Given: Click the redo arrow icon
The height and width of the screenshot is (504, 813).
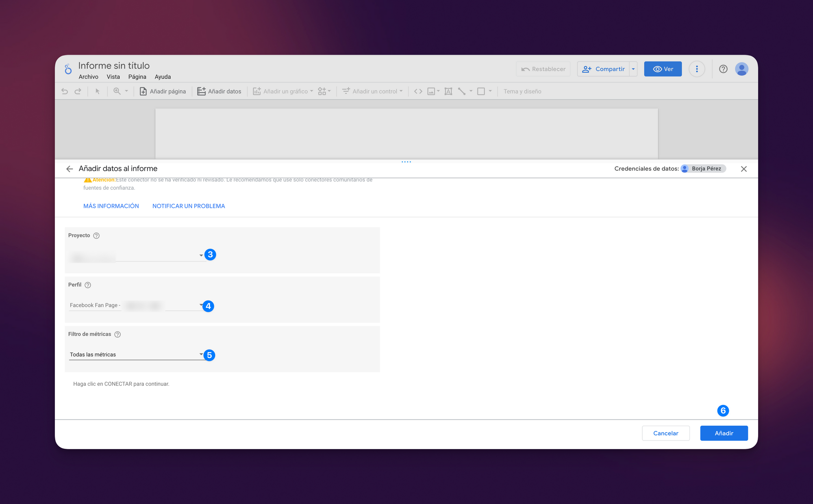Looking at the screenshot, I should [x=78, y=91].
